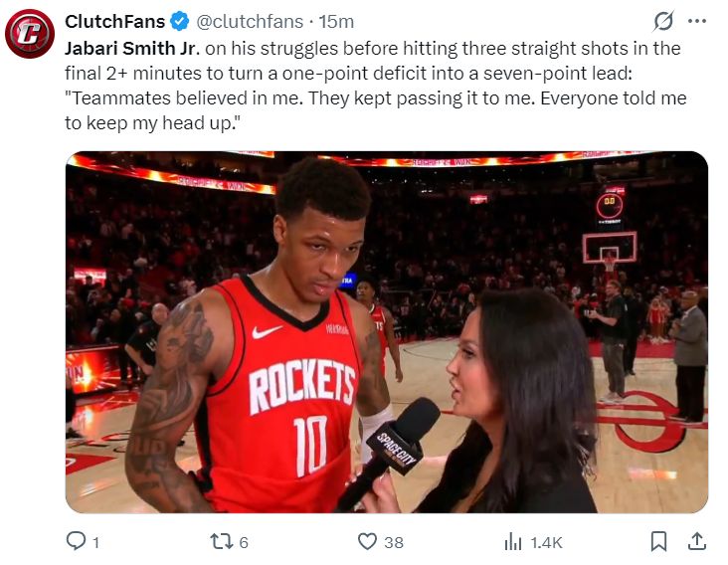Open Grok actions icon on the post

661,21
